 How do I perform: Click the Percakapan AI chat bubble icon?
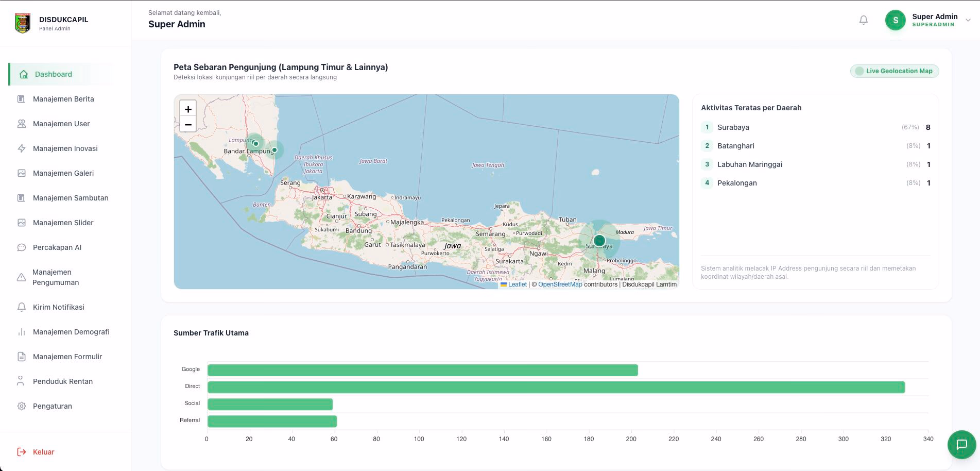21,247
